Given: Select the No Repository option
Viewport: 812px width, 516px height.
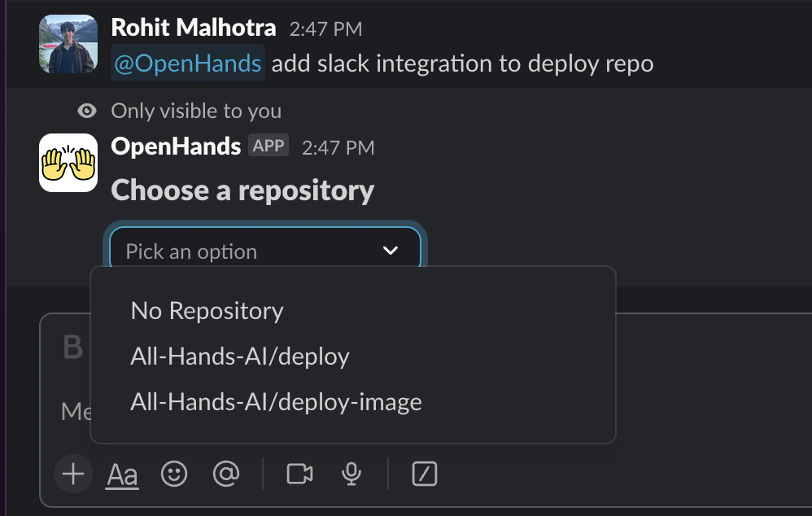Looking at the screenshot, I should point(207,310).
